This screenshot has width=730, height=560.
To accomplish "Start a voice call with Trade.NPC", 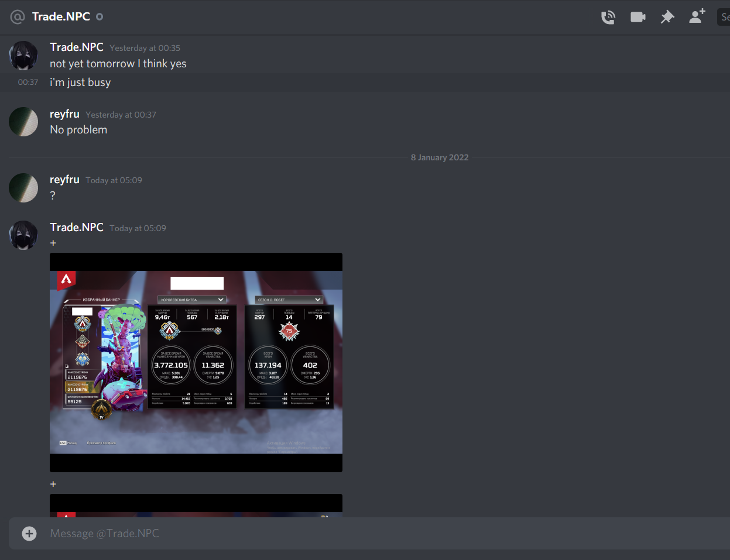I will pyautogui.click(x=608, y=17).
